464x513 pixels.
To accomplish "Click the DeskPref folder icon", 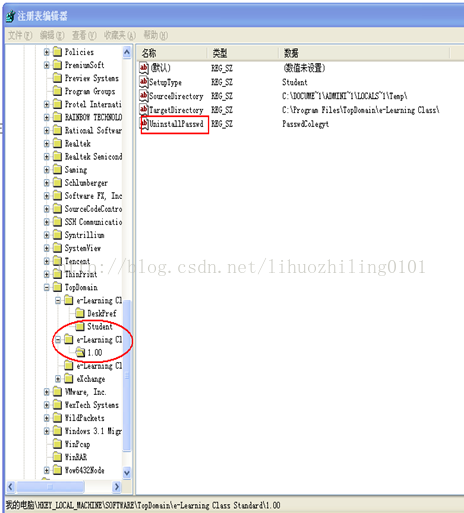I will [80, 313].
